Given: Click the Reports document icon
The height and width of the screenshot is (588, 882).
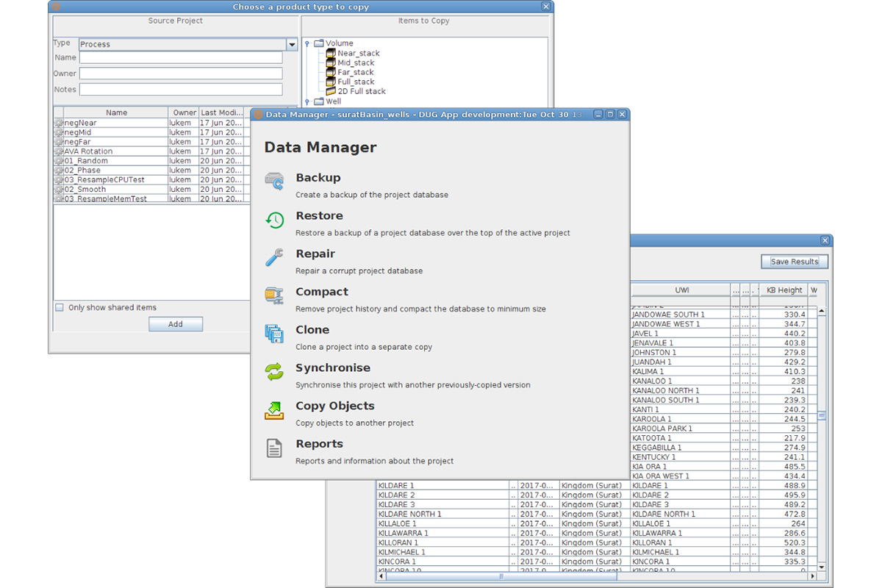Looking at the screenshot, I should 274,448.
